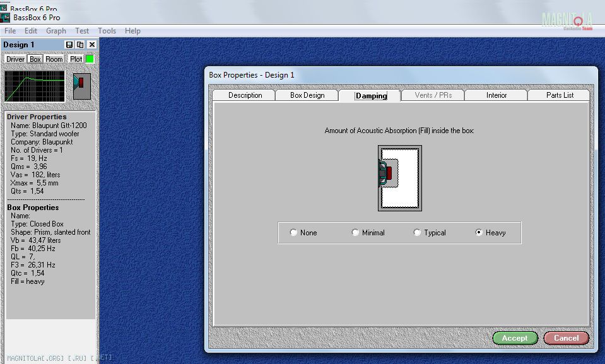
Task: Click the "Box Properties - Design 1" dialog title
Action: (x=252, y=75)
